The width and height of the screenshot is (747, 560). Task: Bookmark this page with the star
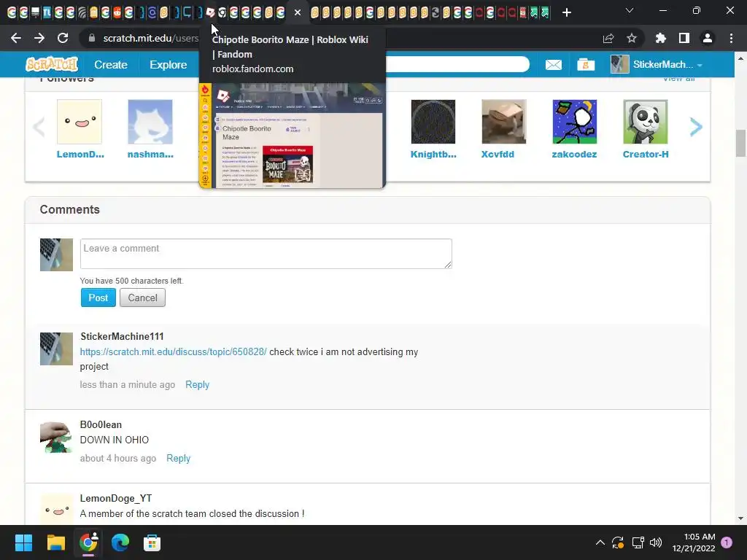632,38
